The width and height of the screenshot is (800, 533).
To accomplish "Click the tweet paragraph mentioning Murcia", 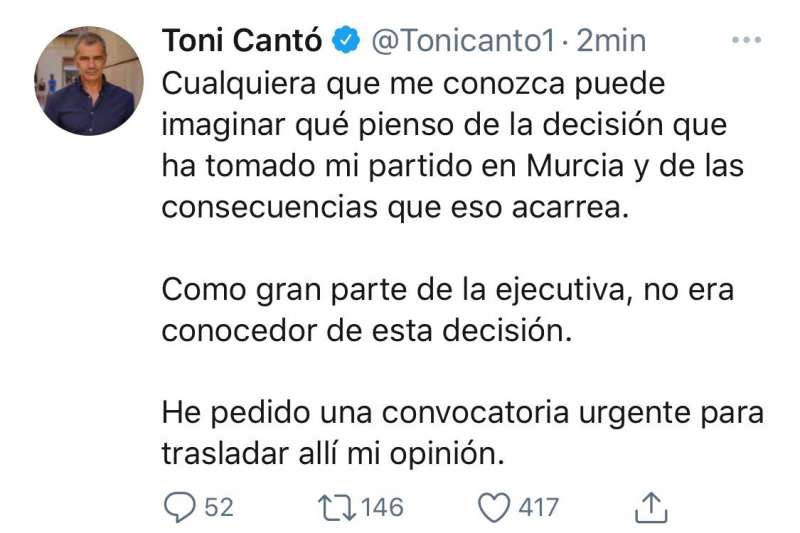I will (x=453, y=145).
